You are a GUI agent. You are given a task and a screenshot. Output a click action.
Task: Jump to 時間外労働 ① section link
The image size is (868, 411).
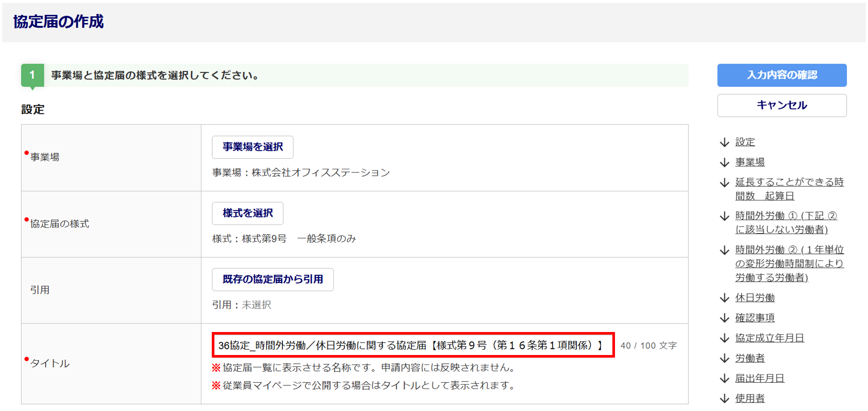(786, 223)
